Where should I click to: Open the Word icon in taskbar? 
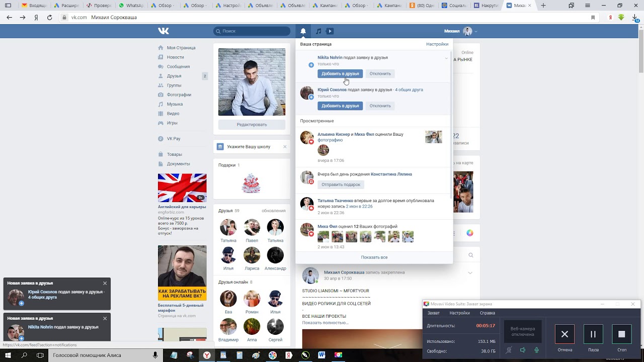(x=321, y=355)
